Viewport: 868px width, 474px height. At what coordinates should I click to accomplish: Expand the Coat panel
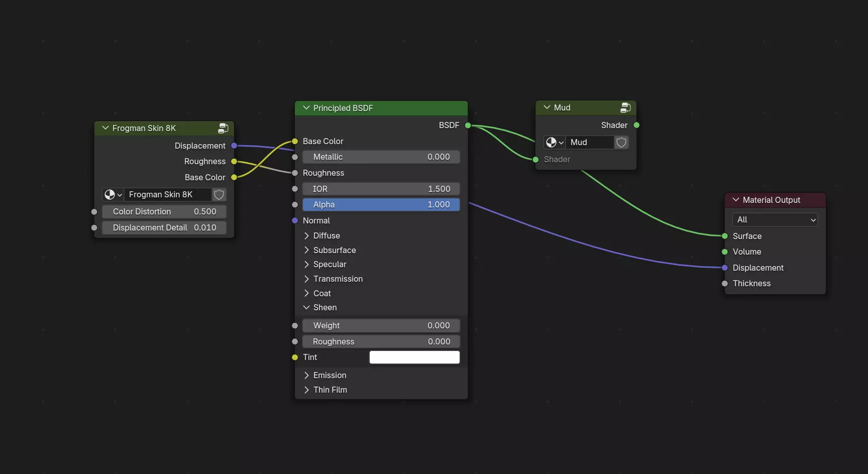(306, 294)
